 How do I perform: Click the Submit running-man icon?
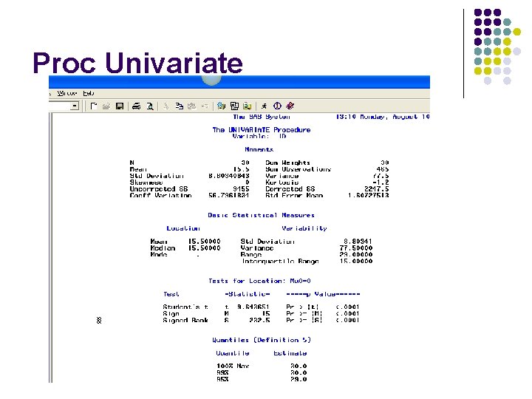[264, 106]
